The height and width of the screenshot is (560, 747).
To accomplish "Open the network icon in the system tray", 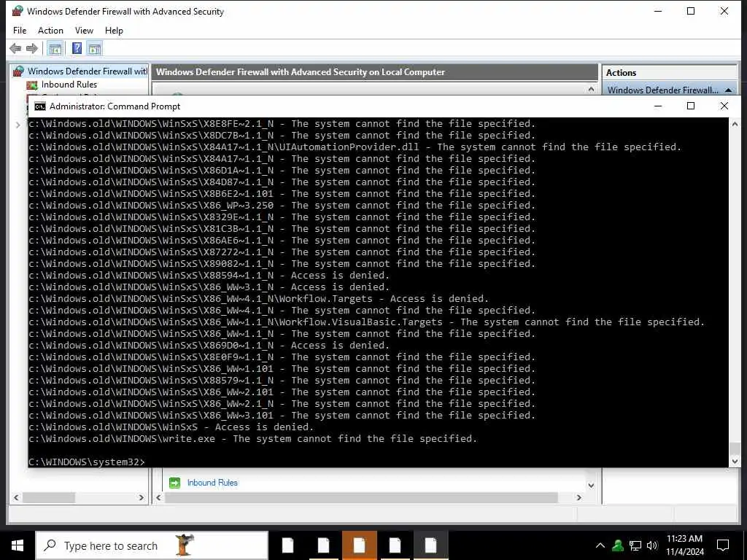I will point(635,545).
